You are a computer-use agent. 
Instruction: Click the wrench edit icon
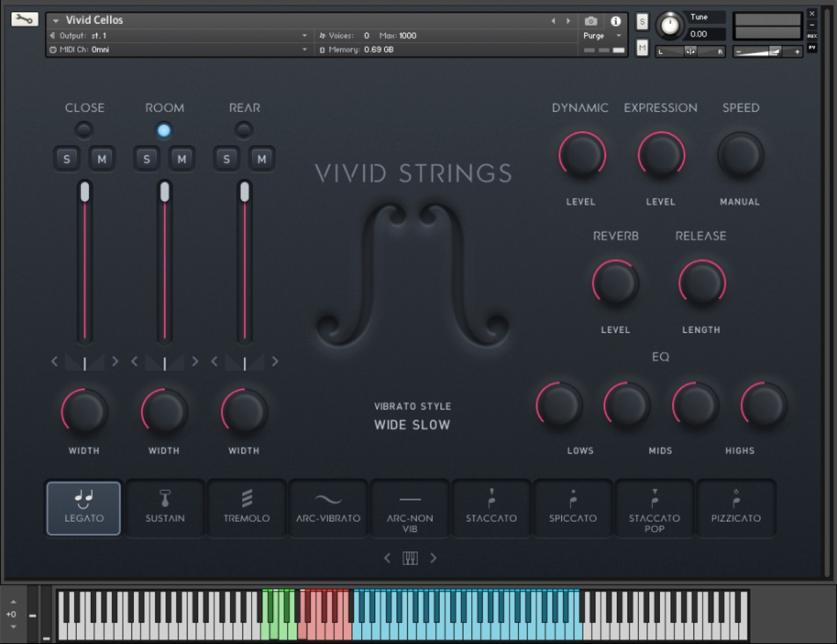[24, 19]
